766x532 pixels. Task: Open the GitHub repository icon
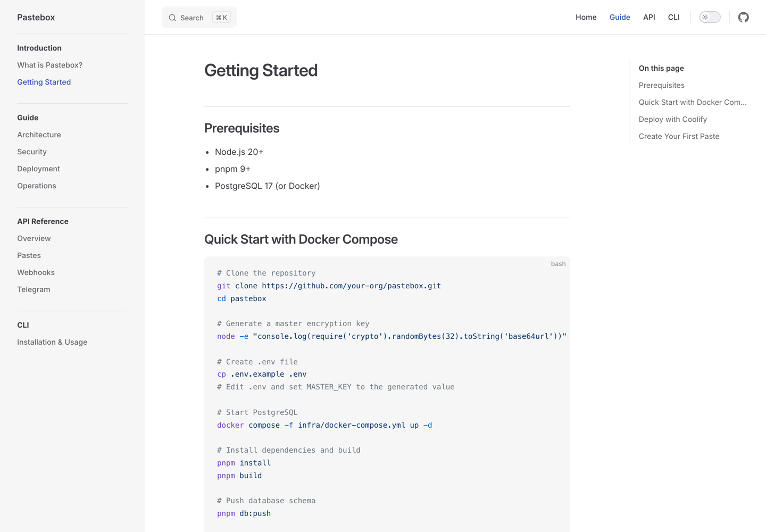[743, 17]
